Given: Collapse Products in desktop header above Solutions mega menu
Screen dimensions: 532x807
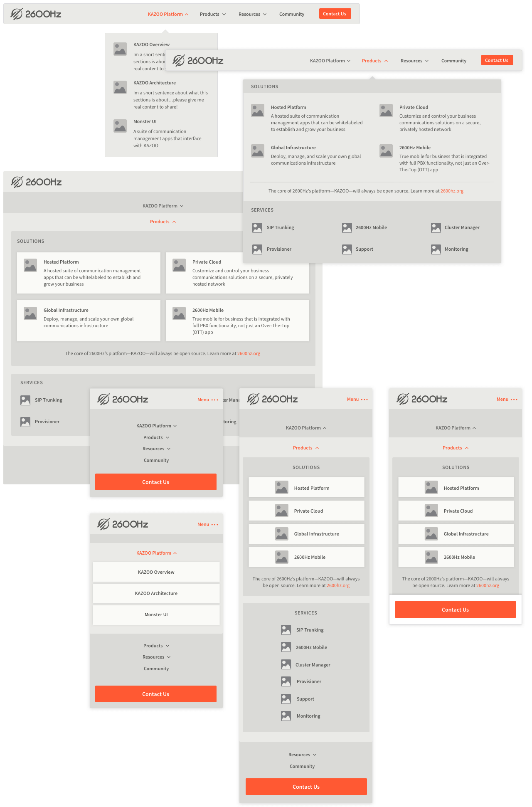Looking at the screenshot, I should tap(375, 61).
